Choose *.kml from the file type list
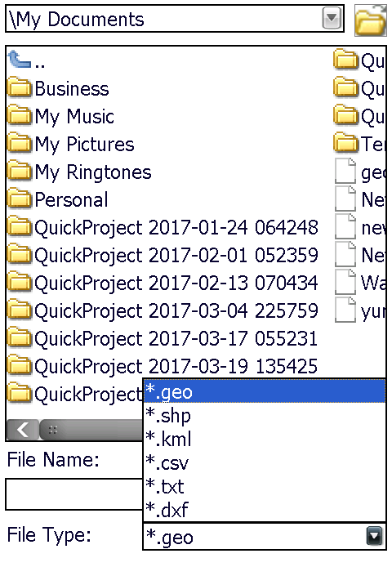This screenshot has width=392, height=567. click(x=265, y=439)
